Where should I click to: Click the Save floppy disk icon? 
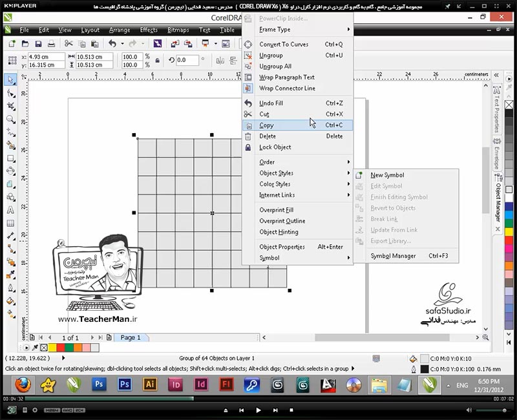tap(38, 43)
